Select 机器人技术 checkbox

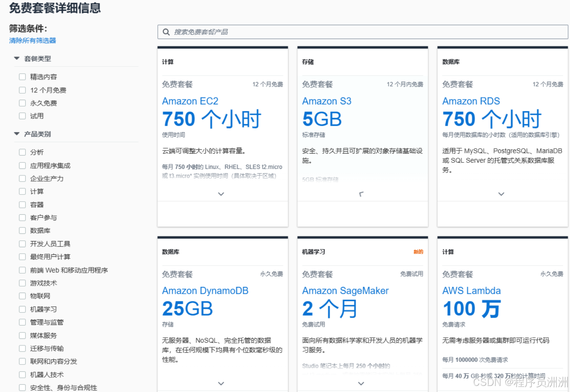(x=23, y=375)
